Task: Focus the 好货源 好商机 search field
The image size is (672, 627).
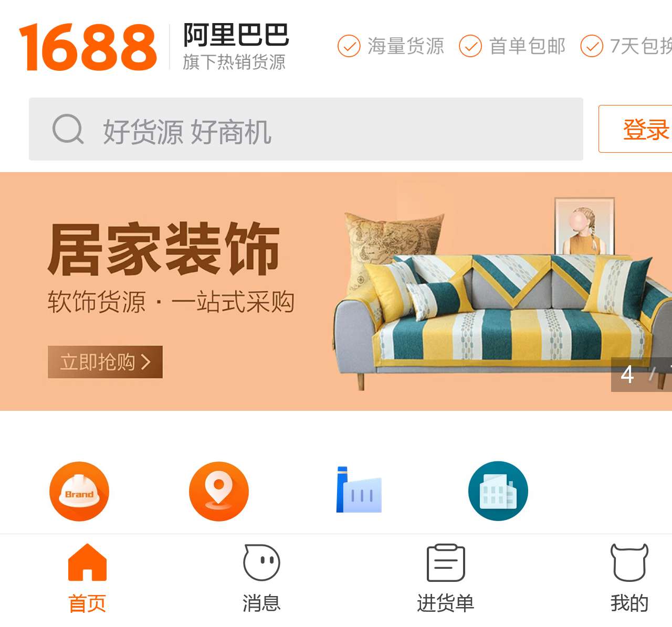Action: click(306, 129)
